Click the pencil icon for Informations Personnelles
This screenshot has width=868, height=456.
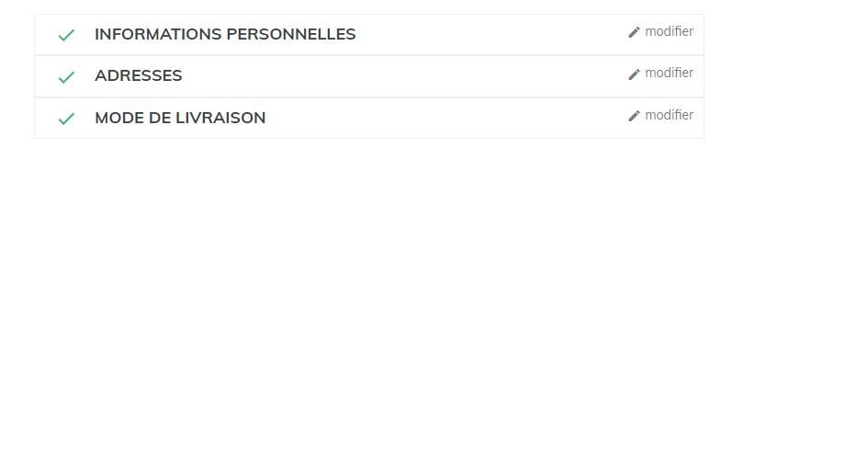click(634, 32)
